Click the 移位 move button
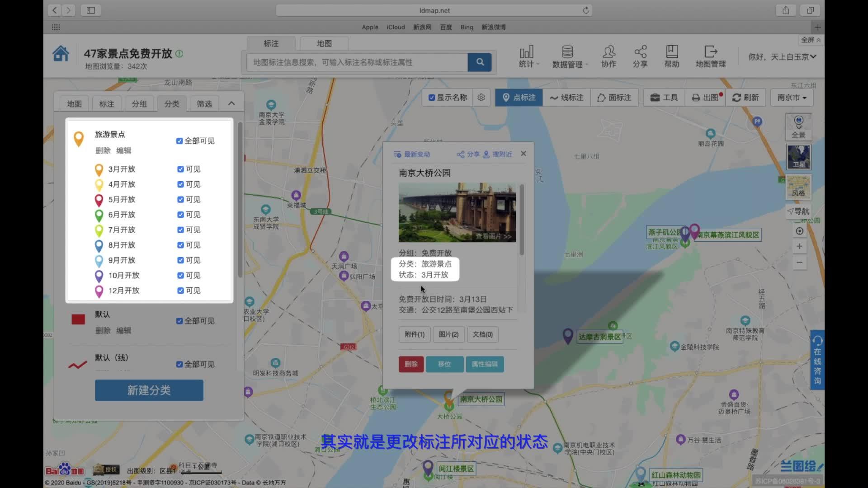Image resolution: width=868 pixels, height=488 pixels. pos(444,364)
